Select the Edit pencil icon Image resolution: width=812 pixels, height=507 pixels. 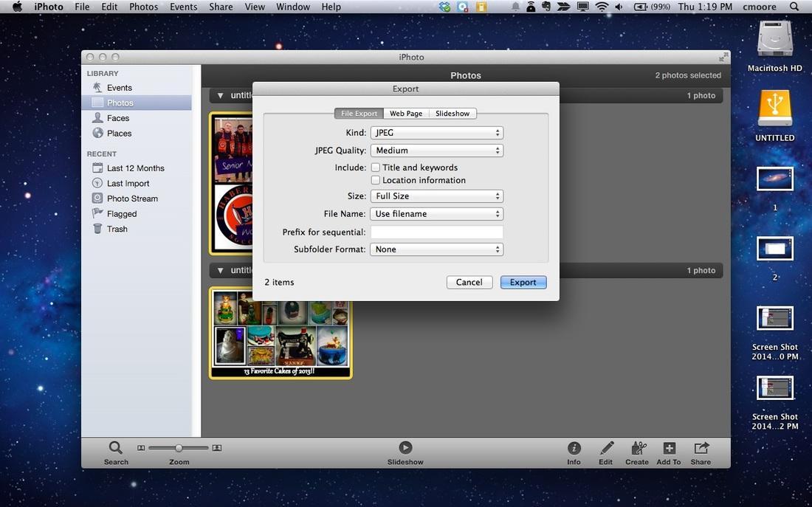tap(606, 448)
